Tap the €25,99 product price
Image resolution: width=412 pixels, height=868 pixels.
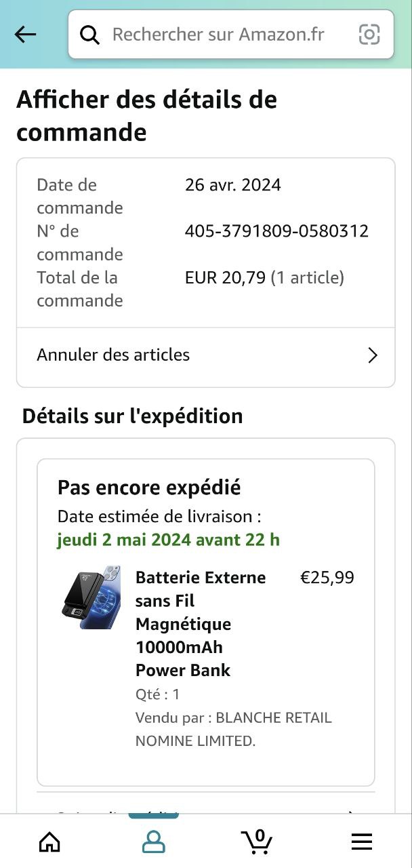click(x=327, y=578)
